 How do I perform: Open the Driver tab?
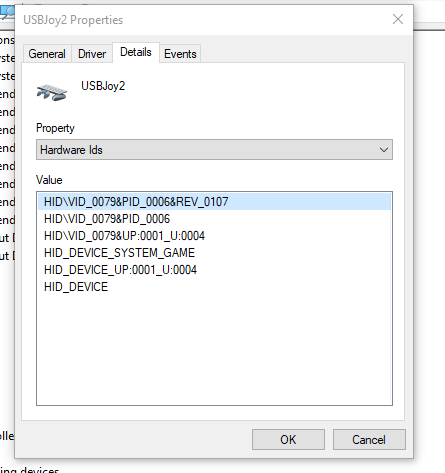click(92, 54)
